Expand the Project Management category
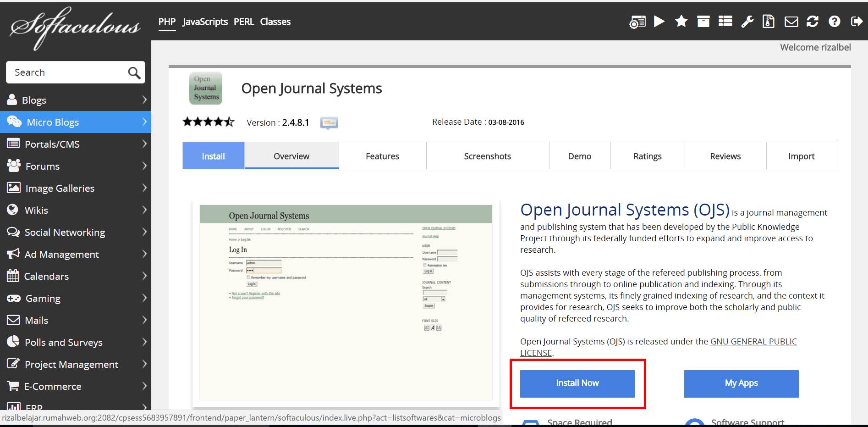 (76, 364)
